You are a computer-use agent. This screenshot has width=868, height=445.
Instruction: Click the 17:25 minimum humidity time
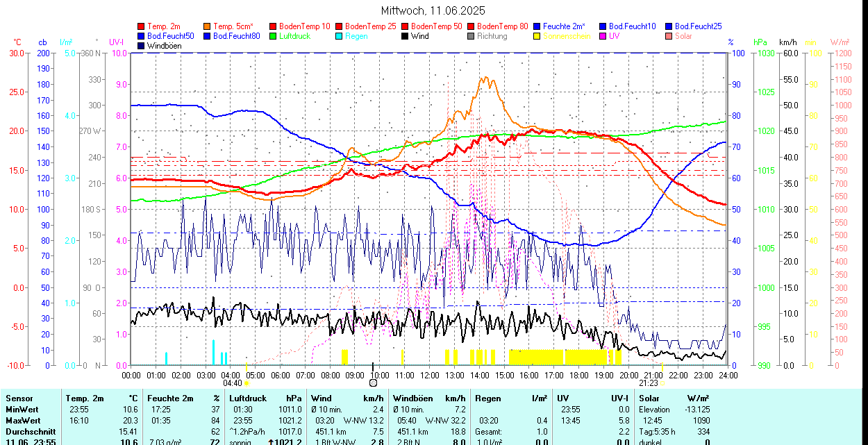click(160, 410)
